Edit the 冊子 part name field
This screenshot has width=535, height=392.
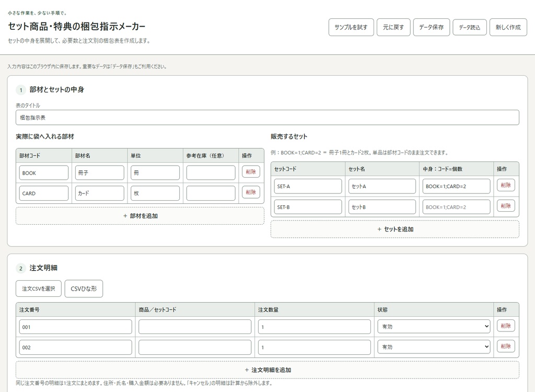pyautogui.click(x=100, y=173)
